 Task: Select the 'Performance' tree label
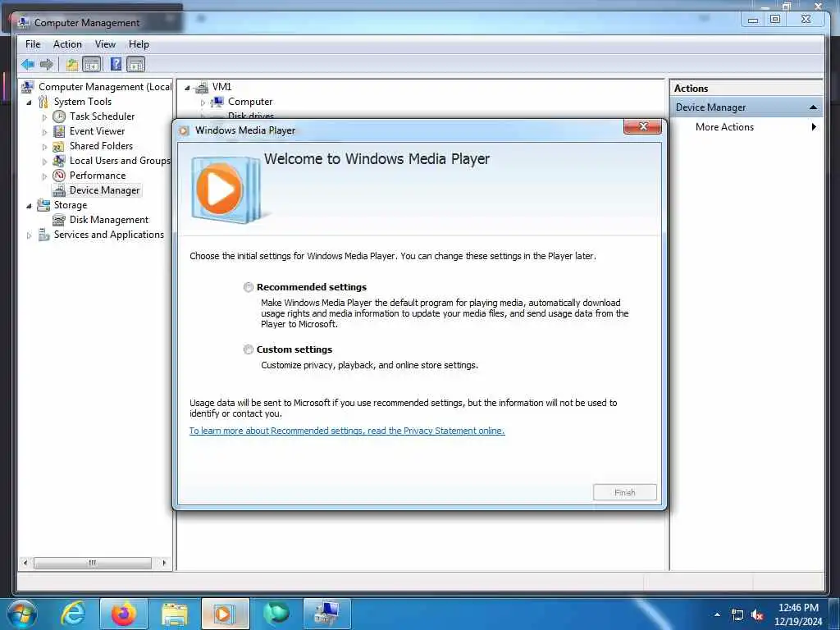coord(98,176)
